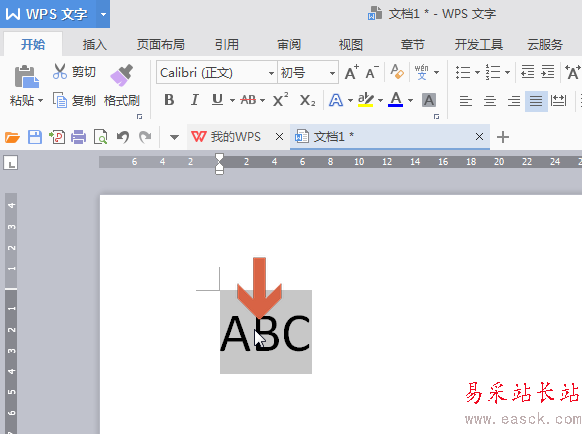Expand quick access toolbar customize arrow

pos(174,138)
